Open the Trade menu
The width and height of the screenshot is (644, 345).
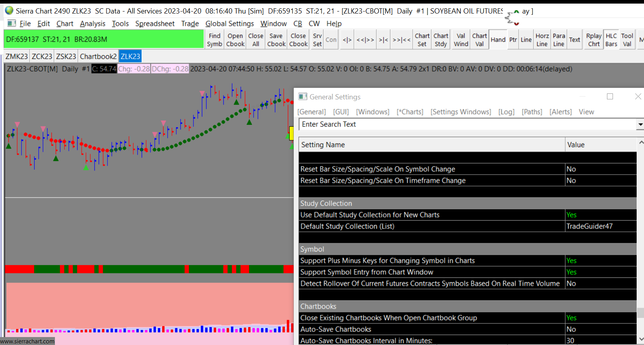coord(190,23)
